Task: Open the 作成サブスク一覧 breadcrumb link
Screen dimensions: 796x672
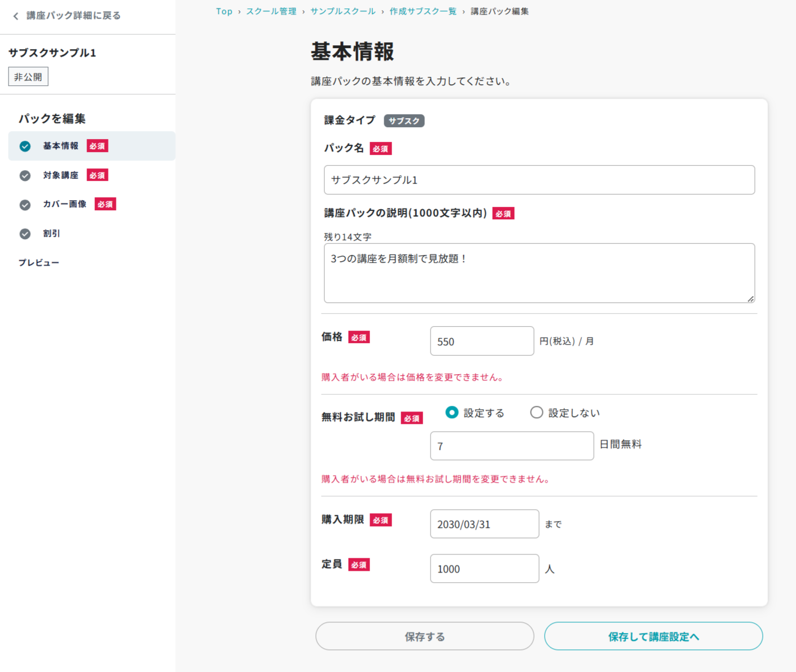Action: pos(423,11)
